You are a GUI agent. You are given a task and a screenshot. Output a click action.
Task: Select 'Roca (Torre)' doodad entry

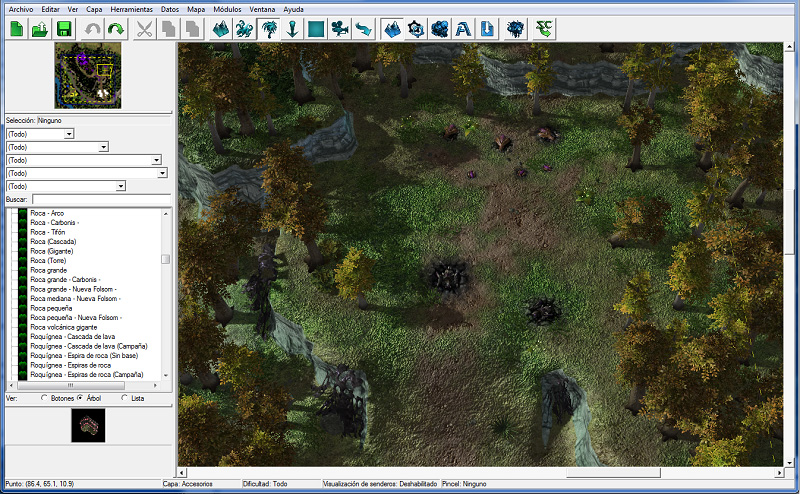click(x=48, y=260)
